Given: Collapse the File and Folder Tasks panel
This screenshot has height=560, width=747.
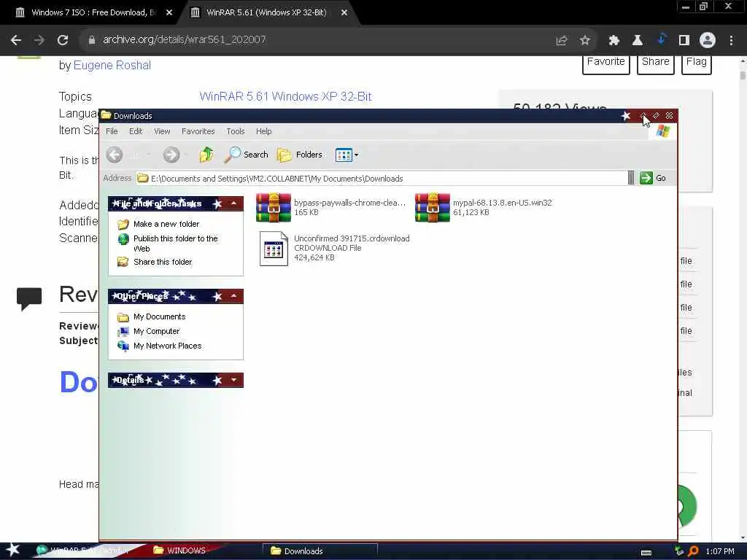Looking at the screenshot, I should click(x=234, y=203).
